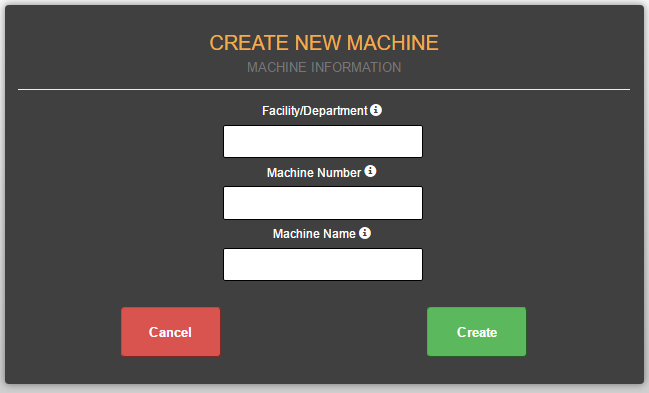The height and width of the screenshot is (393, 649).
Task: Dismiss the dialog using the red button
Action: pyautogui.click(x=171, y=332)
